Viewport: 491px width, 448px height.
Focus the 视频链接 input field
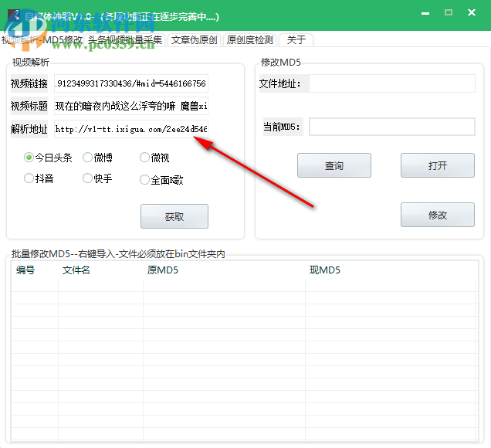[x=131, y=83]
